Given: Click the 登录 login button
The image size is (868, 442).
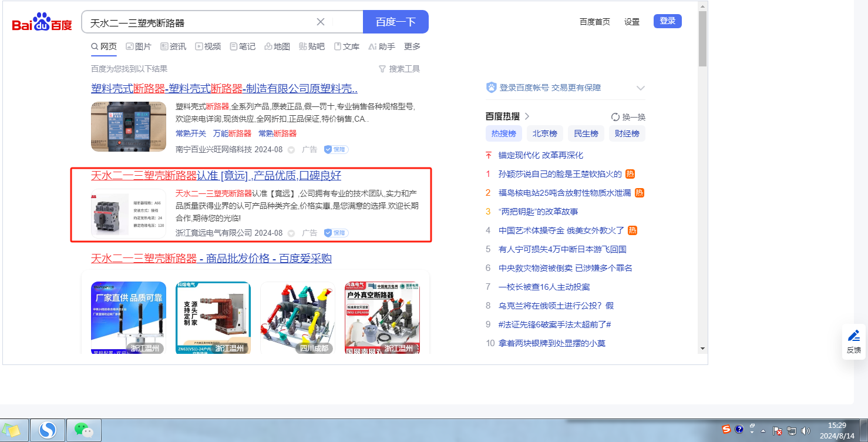Looking at the screenshot, I should (x=667, y=21).
